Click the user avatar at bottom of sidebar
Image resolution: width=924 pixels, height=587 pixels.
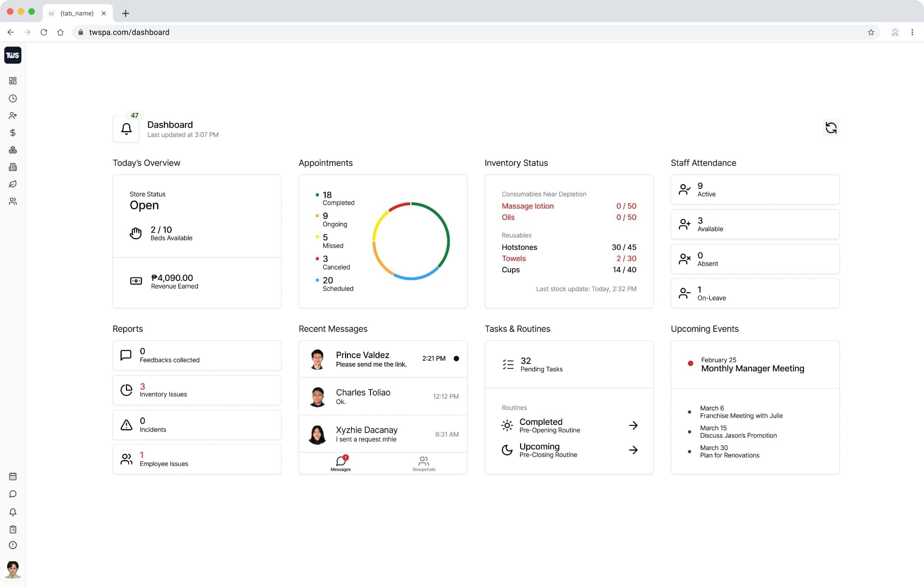(x=13, y=569)
